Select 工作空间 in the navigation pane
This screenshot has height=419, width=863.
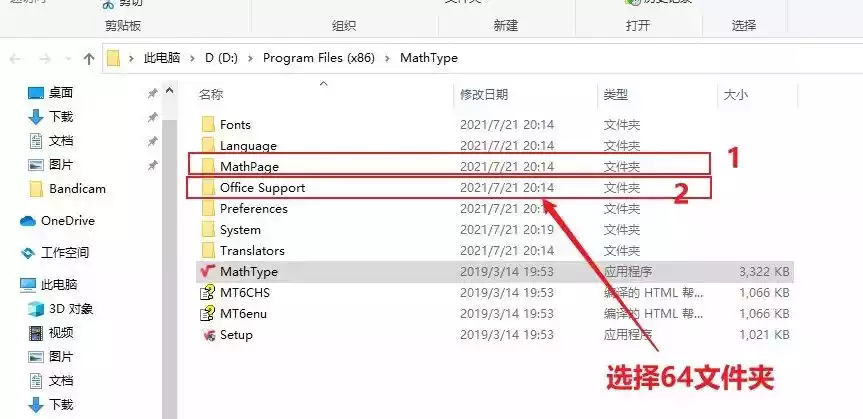click(x=65, y=252)
